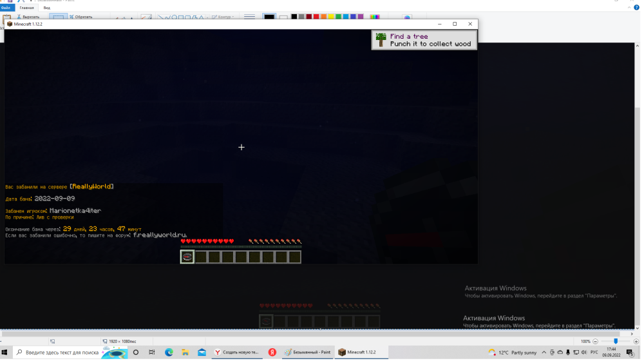The image size is (644, 363).
Task: Select Color 1 black swatch in Paint
Action: [269, 17]
